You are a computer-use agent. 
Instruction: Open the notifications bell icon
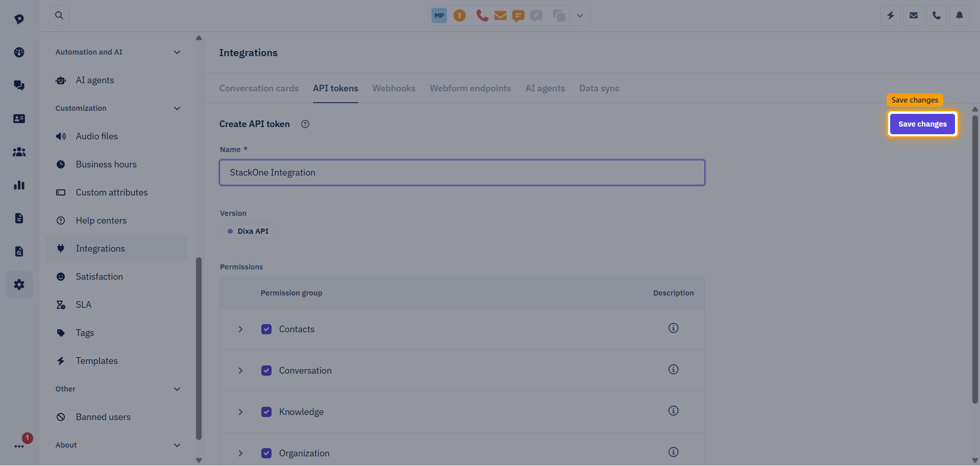coord(960,15)
